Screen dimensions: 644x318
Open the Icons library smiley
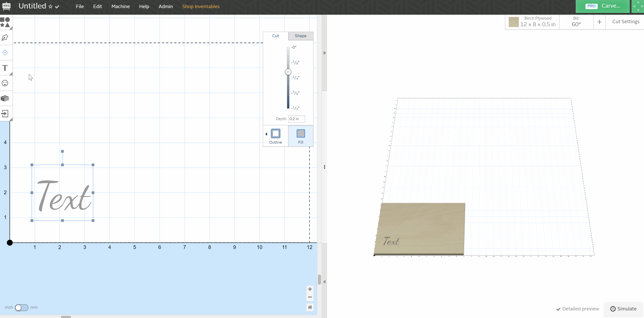[x=5, y=83]
